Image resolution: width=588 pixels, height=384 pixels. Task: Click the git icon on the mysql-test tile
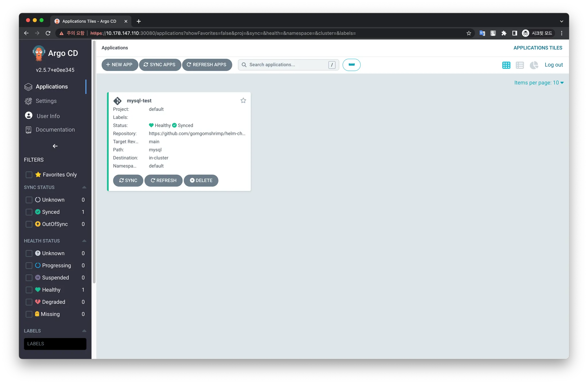pos(117,101)
